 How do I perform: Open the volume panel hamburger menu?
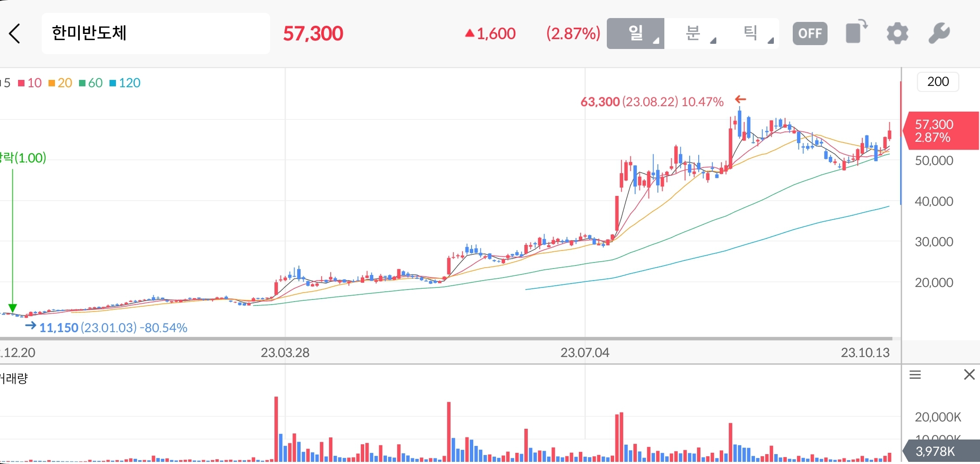click(915, 375)
